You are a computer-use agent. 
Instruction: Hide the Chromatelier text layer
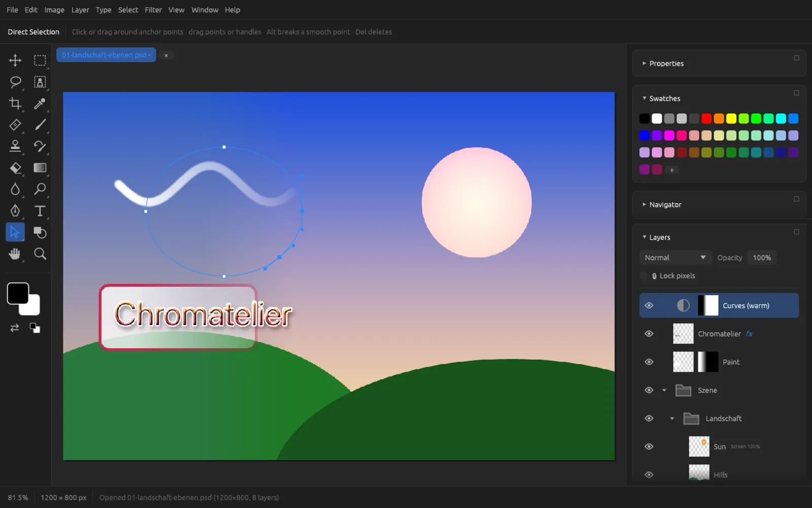point(649,334)
